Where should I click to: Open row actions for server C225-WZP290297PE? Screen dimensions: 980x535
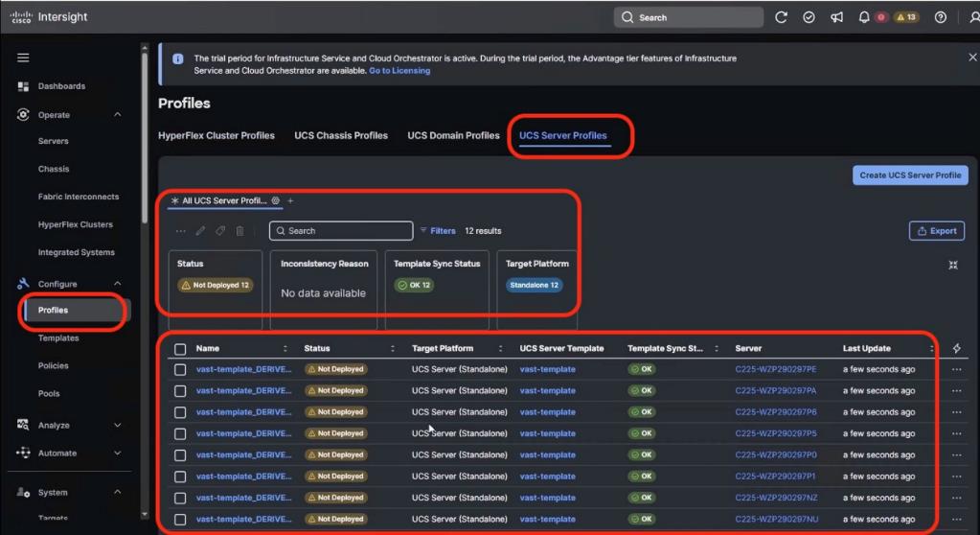point(956,369)
